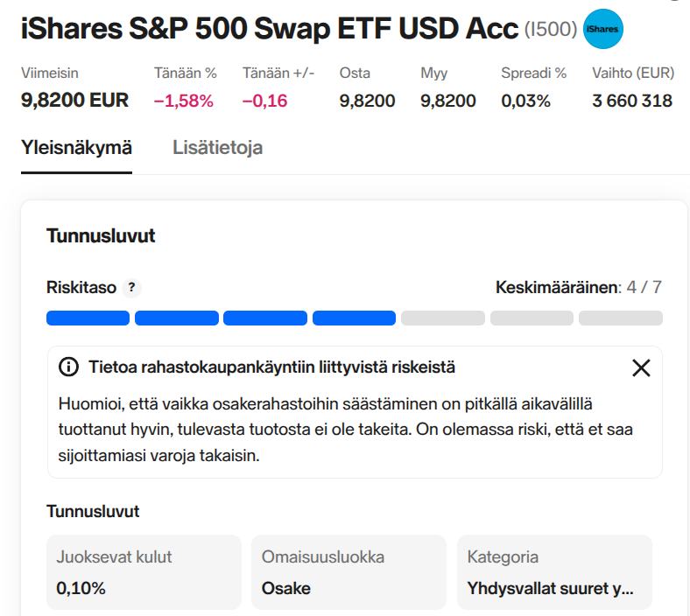Screen dimensions: 690x616
Task: Select the Yleisnäkymä tab
Action: (x=76, y=148)
